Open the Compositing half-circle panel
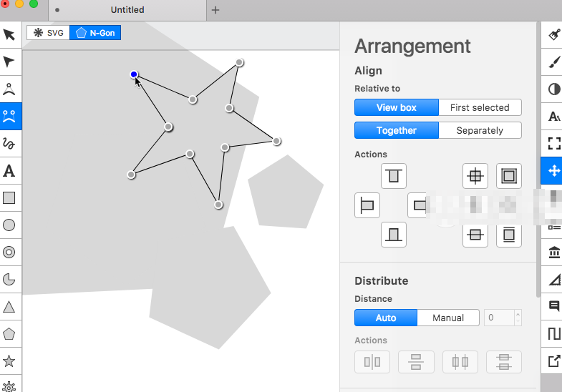This screenshot has height=392, width=562. 553,89
